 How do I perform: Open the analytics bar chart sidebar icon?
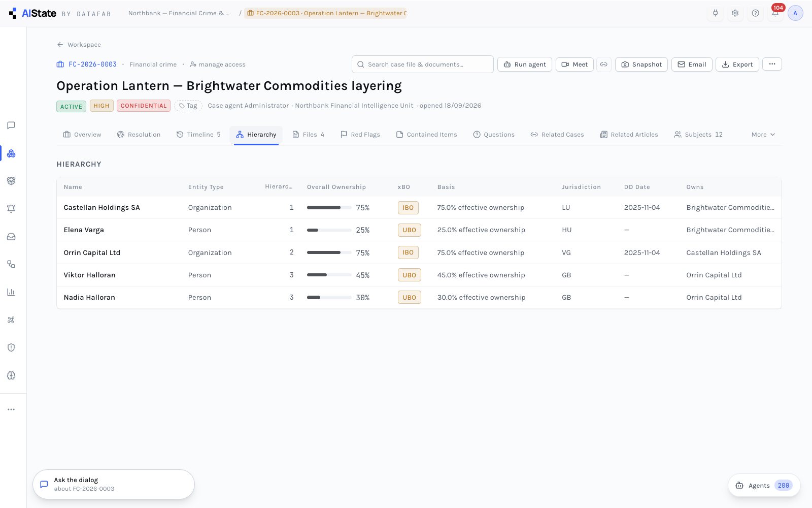tap(11, 292)
